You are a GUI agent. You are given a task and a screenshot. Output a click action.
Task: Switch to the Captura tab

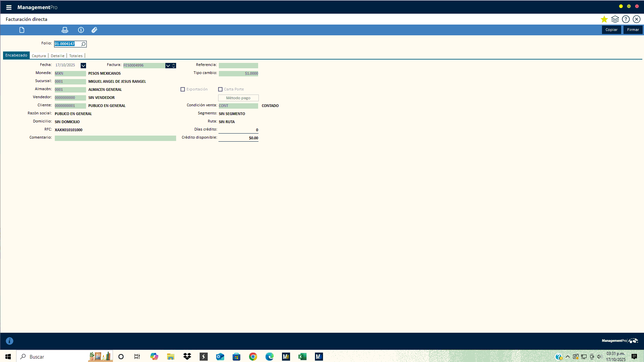[x=39, y=56]
